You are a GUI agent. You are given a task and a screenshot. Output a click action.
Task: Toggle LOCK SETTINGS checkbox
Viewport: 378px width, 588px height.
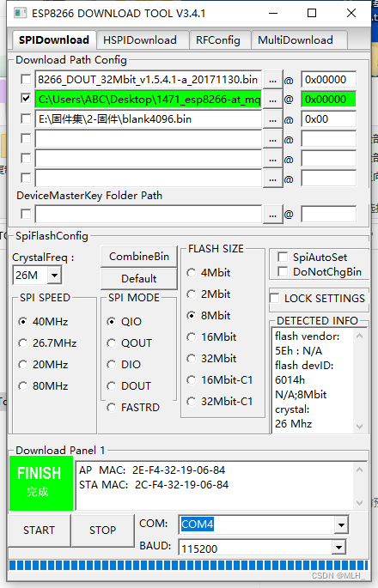pyautogui.click(x=275, y=298)
